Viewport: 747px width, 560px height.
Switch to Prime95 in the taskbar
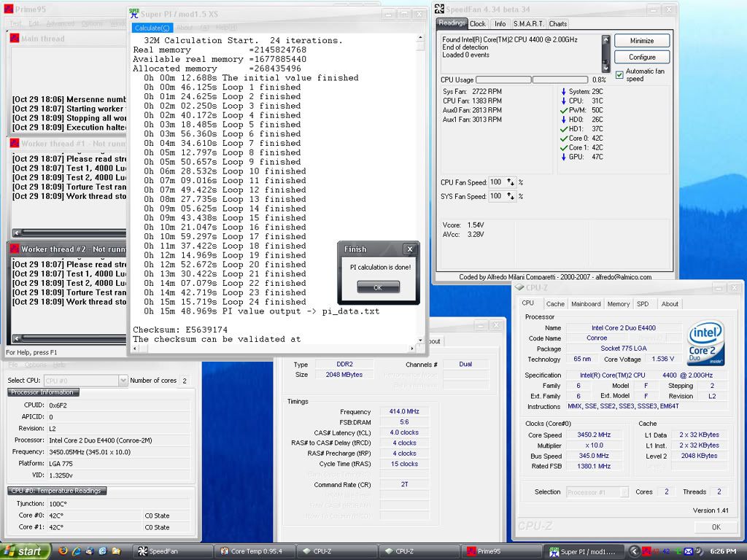click(x=502, y=551)
